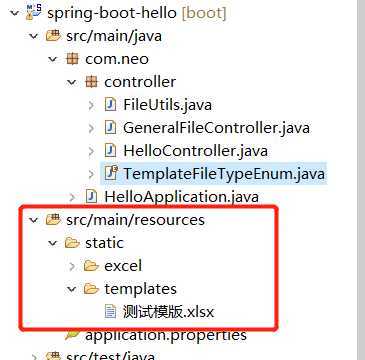Image resolution: width=365 pixels, height=360 pixels.
Task: Click the FileUtils.java file icon
Action: pos(110,105)
